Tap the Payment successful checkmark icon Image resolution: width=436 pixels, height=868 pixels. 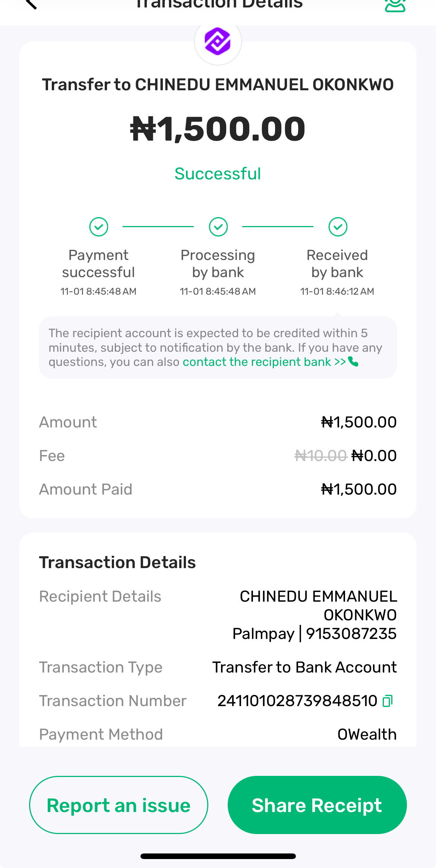click(99, 227)
